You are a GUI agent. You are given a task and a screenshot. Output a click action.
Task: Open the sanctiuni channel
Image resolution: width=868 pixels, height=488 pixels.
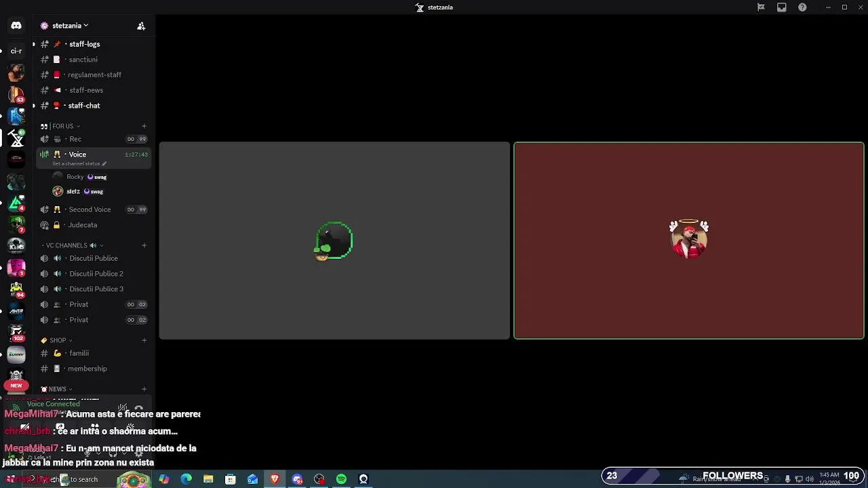[94, 60]
